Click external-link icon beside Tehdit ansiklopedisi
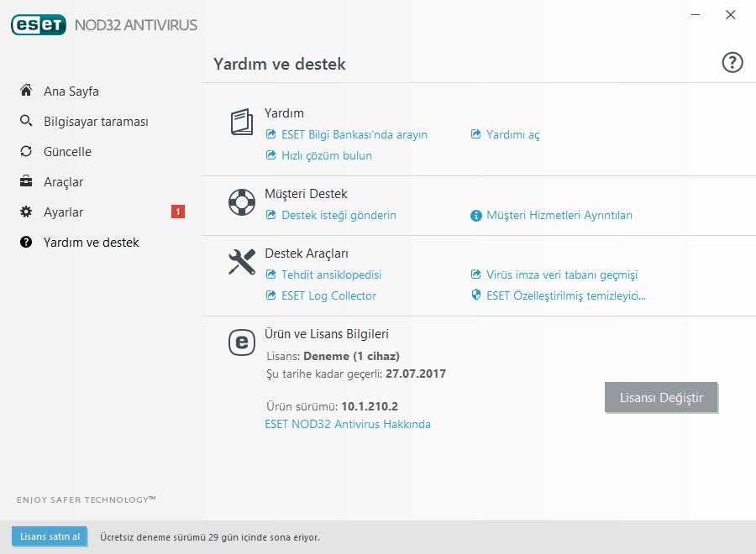Screen dimensions: 756x554 tap(271, 274)
